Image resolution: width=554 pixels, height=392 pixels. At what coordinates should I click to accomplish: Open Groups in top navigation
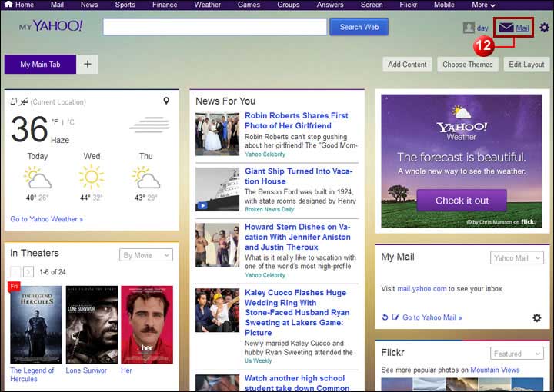pos(289,5)
